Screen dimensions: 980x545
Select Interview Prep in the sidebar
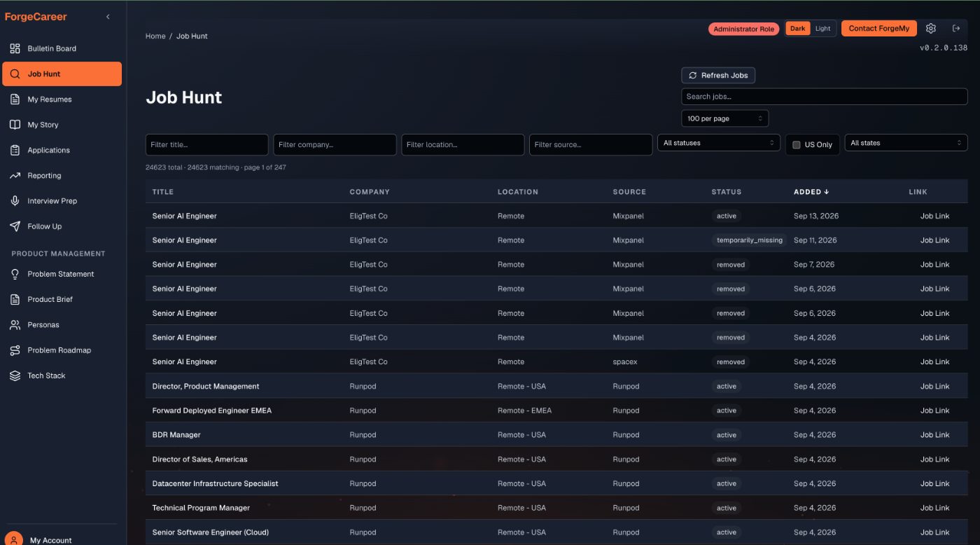tap(62, 201)
